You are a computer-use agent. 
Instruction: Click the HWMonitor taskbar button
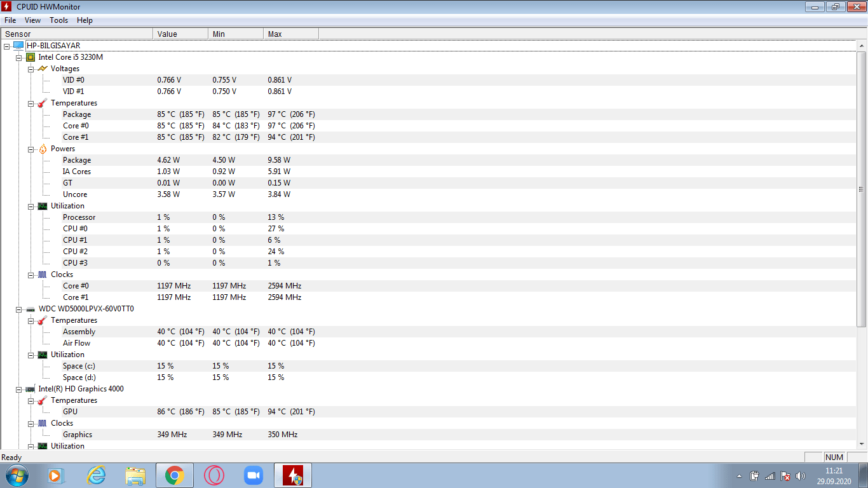pyautogui.click(x=292, y=475)
